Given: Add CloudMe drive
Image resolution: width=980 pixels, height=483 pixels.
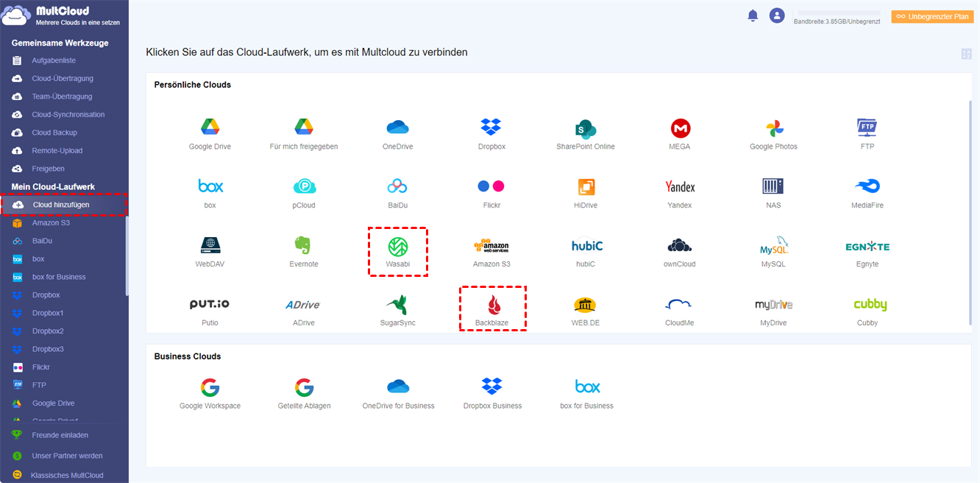Looking at the screenshot, I should pos(679,304).
